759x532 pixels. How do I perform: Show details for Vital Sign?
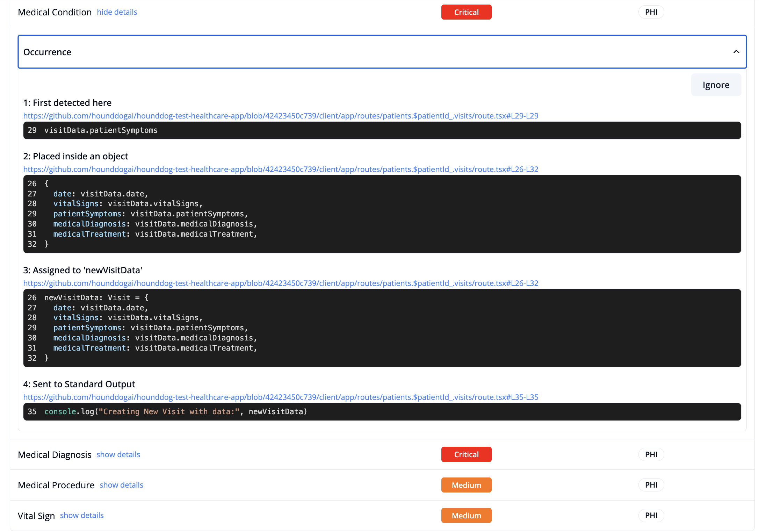click(82, 515)
